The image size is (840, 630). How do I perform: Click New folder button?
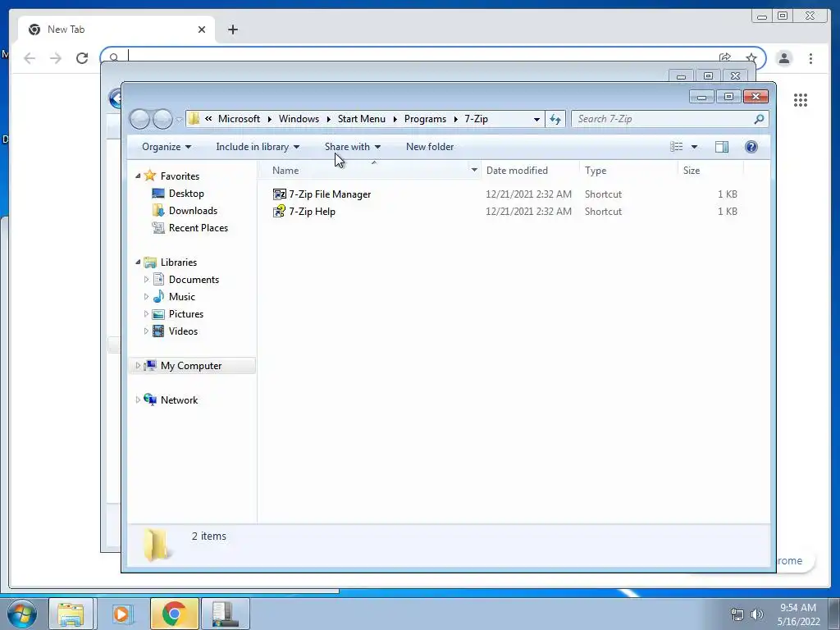click(x=430, y=147)
